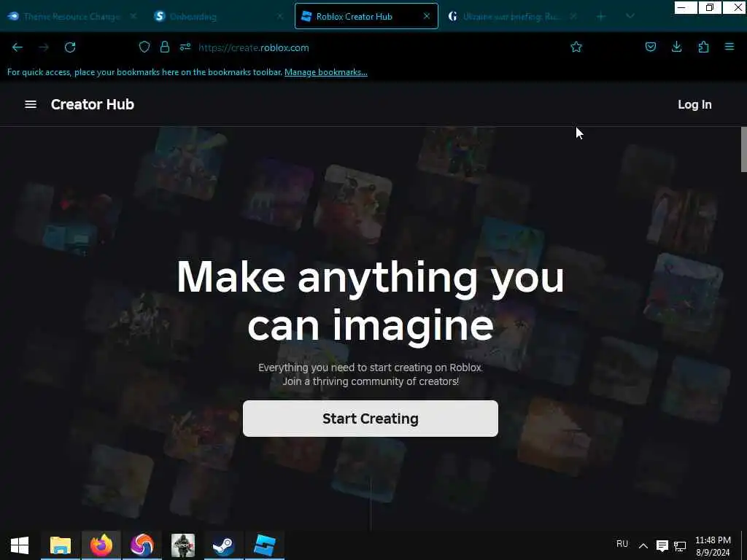
Task: Switch the RU input language indicator
Action: click(x=622, y=544)
